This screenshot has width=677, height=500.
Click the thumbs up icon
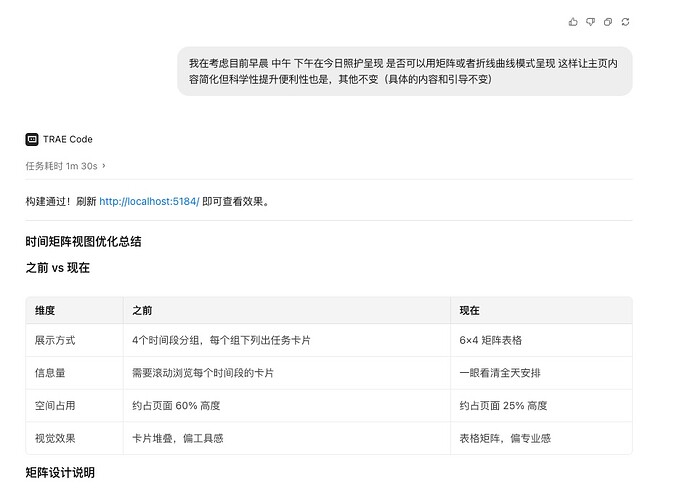pyautogui.click(x=573, y=22)
